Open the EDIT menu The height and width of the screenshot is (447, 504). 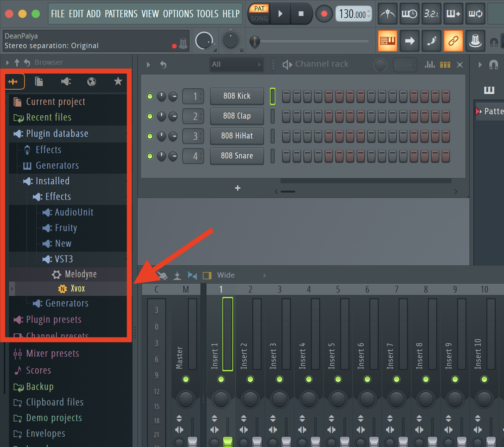[76, 14]
